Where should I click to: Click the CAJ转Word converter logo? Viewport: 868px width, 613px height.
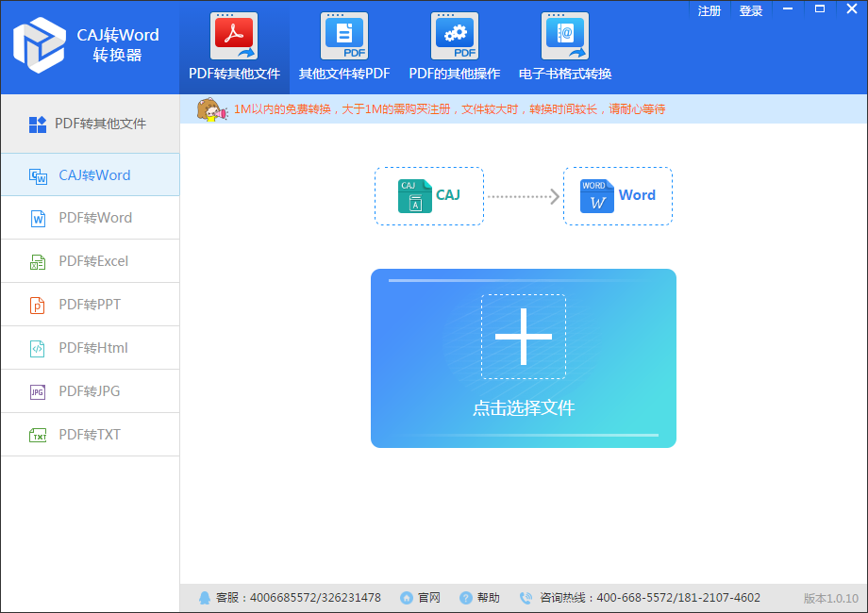38,45
